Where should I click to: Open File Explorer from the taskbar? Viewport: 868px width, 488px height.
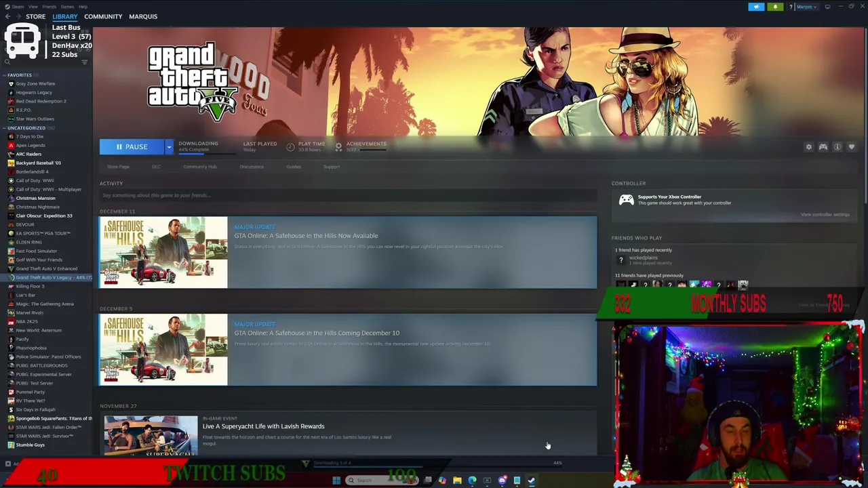pyautogui.click(x=457, y=481)
